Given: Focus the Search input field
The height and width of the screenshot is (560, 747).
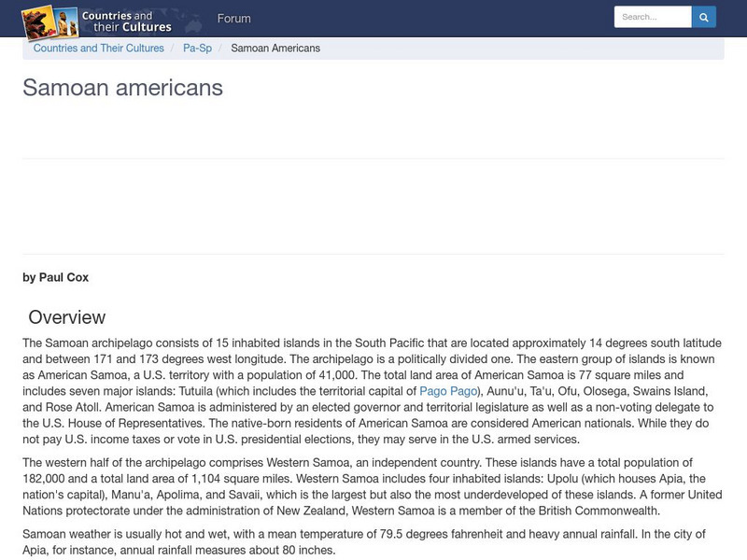Looking at the screenshot, I should (x=653, y=17).
